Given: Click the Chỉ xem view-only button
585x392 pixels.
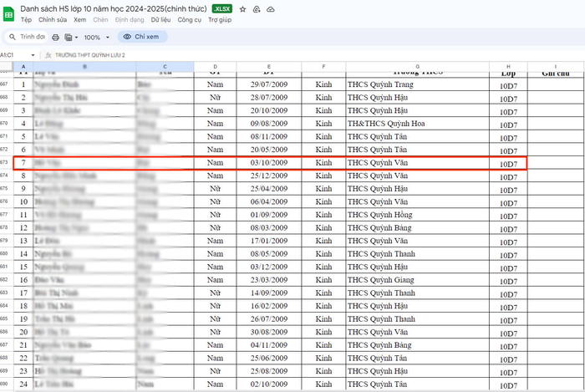Looking at the screenshot, I should 142,37.
